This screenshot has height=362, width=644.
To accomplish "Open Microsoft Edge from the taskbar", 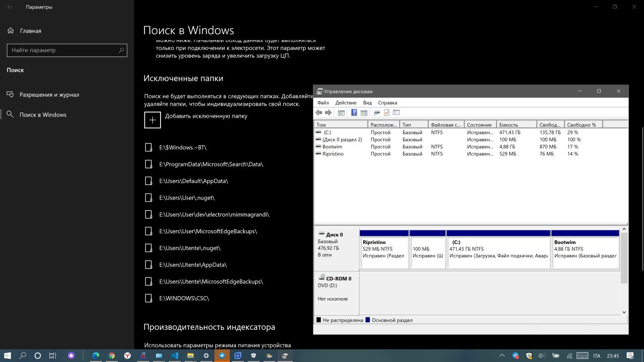I will point(96,355).
